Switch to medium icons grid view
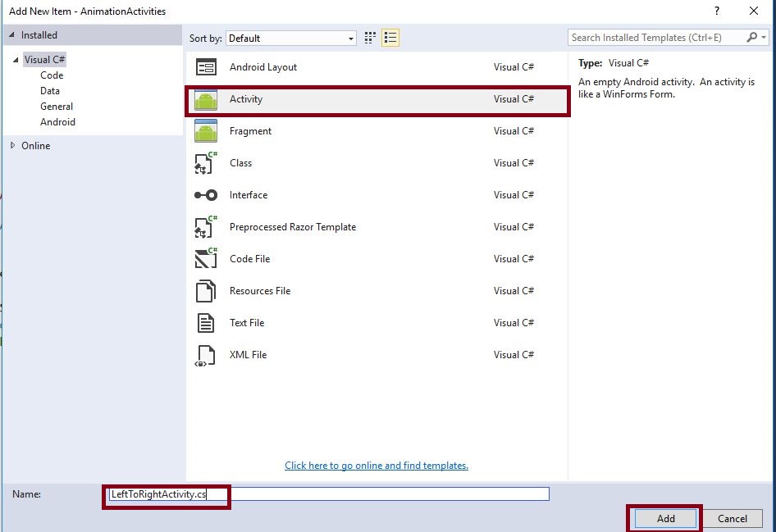The height and width of the screenshot is (532, 776). coord(370,38)
